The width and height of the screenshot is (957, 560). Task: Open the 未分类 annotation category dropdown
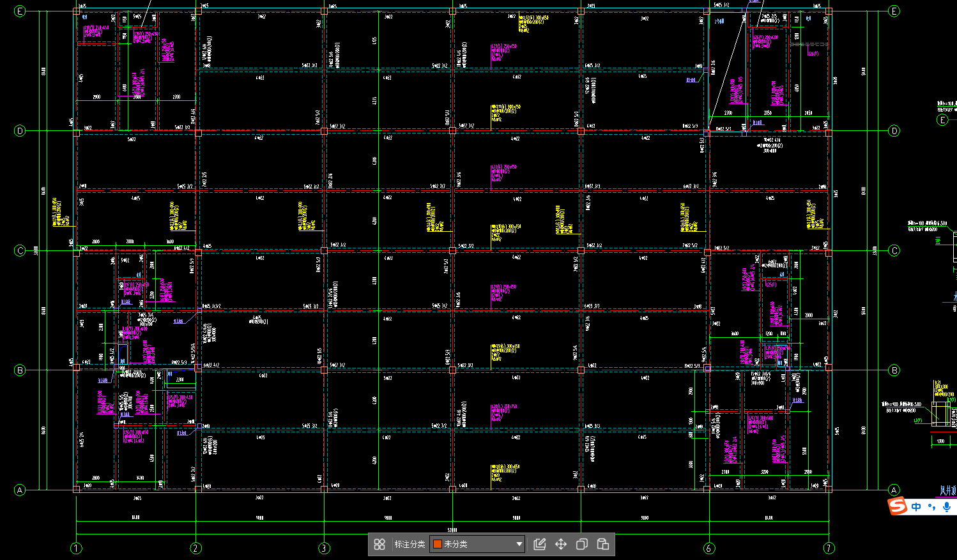[x=477, y=544]
